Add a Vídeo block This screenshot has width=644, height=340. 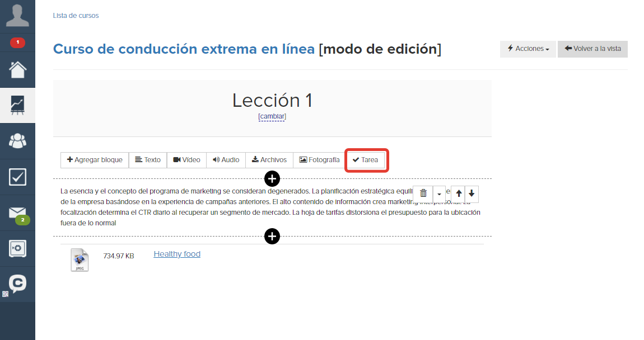click(x=186, y=160)
